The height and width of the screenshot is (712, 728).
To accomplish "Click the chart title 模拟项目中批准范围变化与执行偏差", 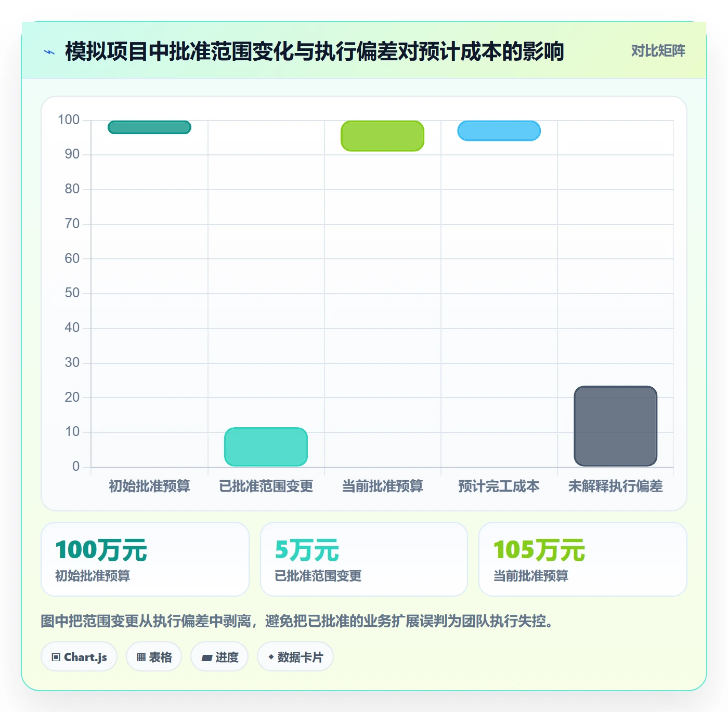I will pos(315,51).
